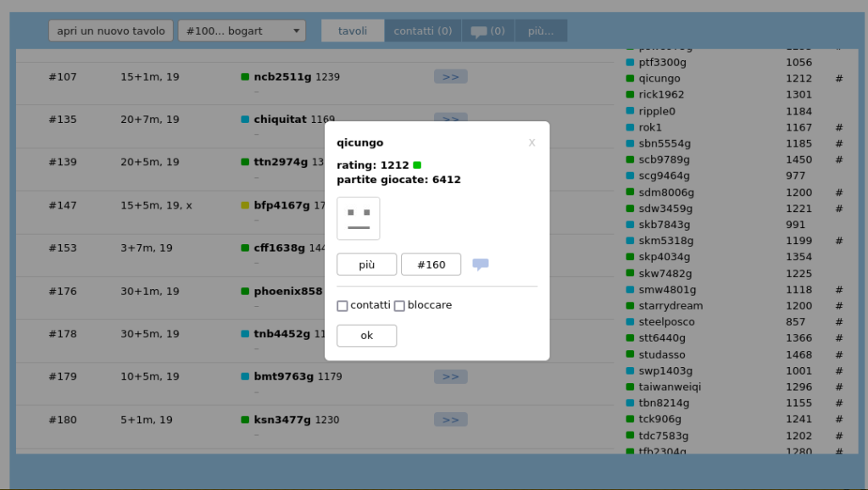Close the qicungo dialog with x
Viewport: 868px width, 490px height.
click(531, 142)
